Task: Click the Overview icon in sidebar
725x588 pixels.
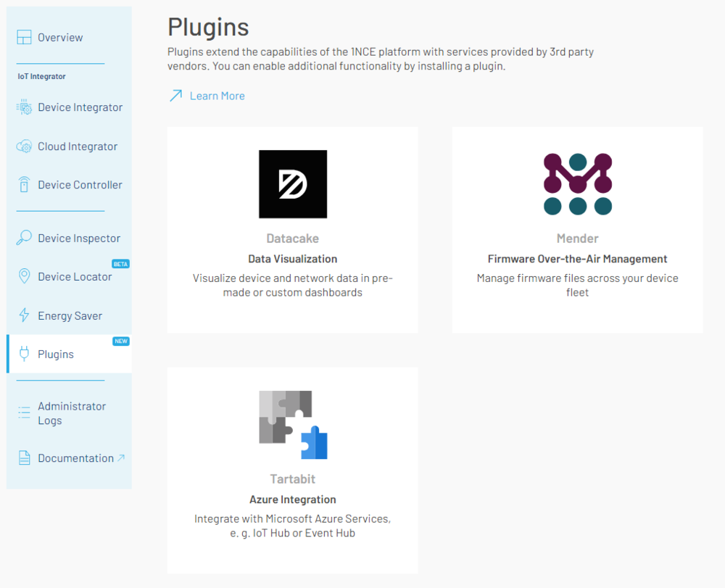Action: 24,38
